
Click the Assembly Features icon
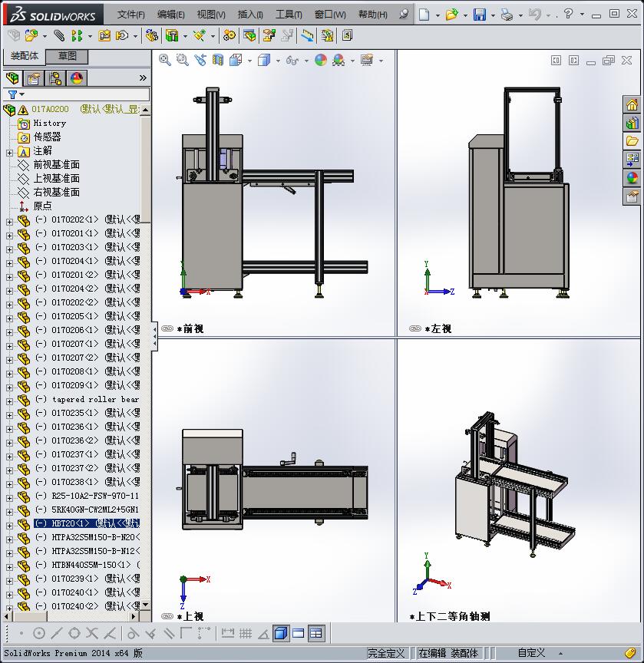pos(172,35)
